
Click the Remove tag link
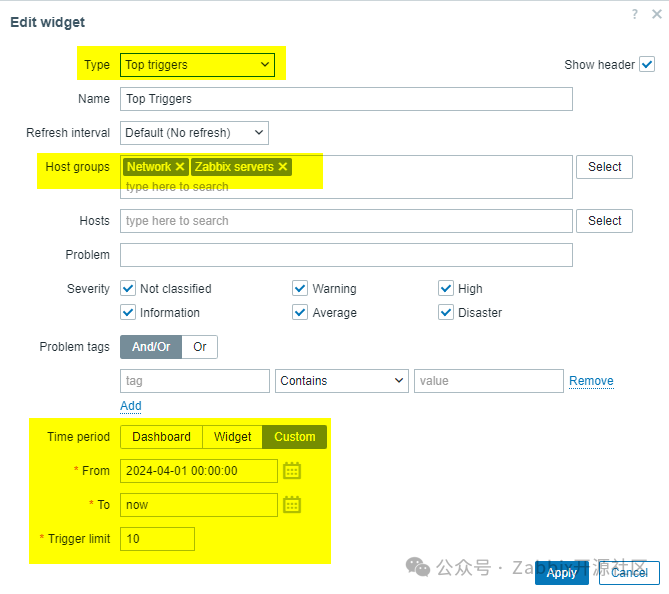[591, 381]
